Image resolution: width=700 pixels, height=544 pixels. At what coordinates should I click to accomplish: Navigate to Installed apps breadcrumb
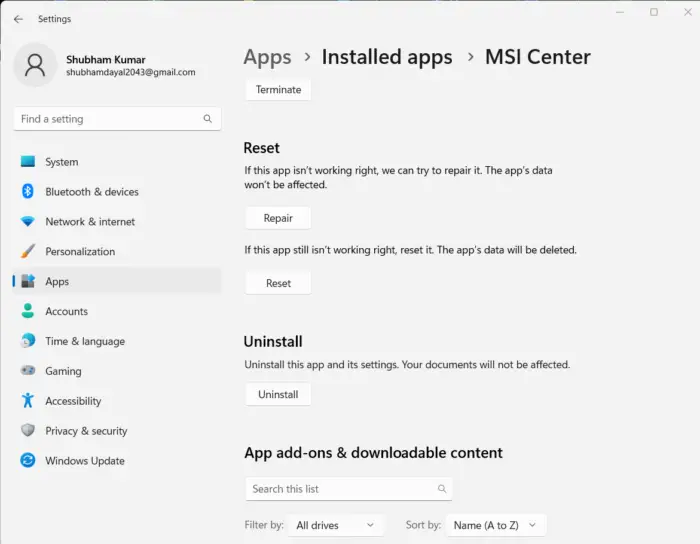pyautogui.click(x=387, y=57)
